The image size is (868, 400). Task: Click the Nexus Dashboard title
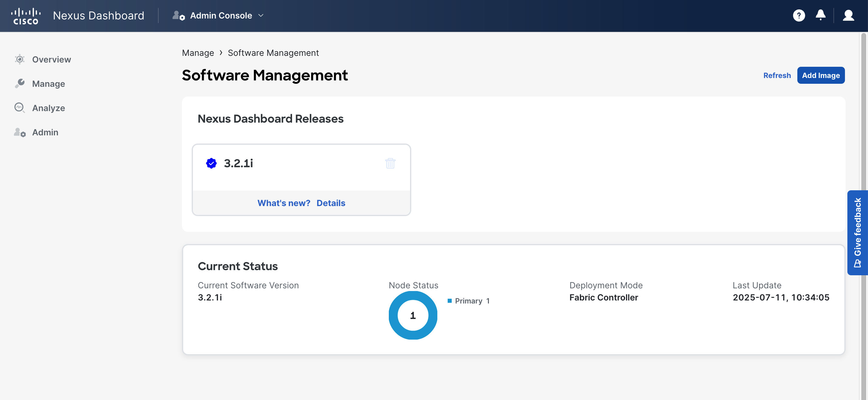click(98, 15)
